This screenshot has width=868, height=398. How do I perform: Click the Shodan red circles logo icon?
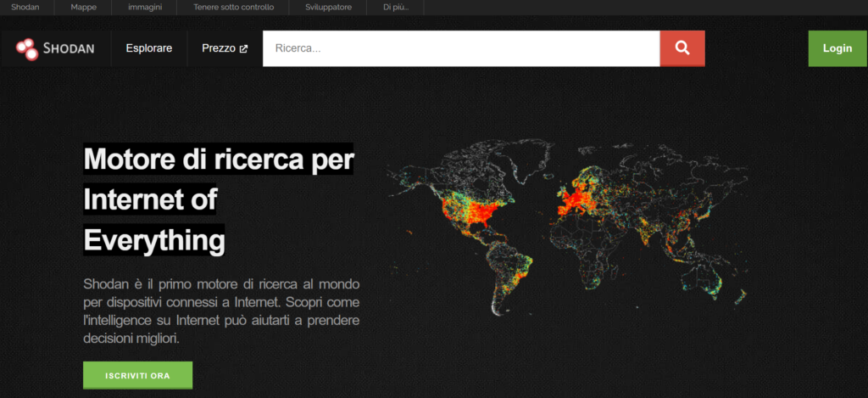27,49
